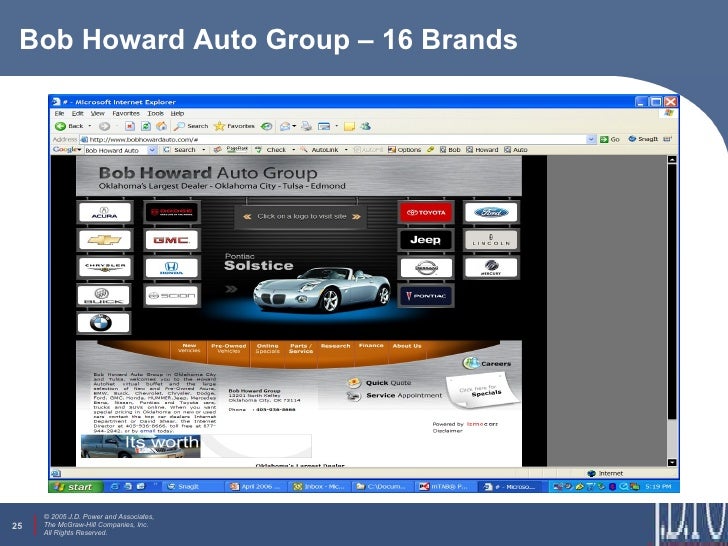728x546 pixels.
Task: Click the Specials paper note
Action: pyautogui.click(x=481, y=391)
